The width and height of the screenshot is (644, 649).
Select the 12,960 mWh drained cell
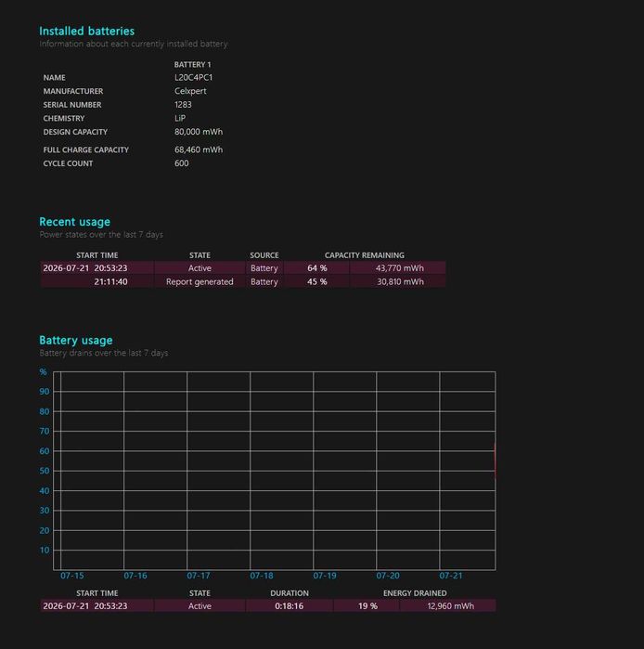(x=448, y=606)
